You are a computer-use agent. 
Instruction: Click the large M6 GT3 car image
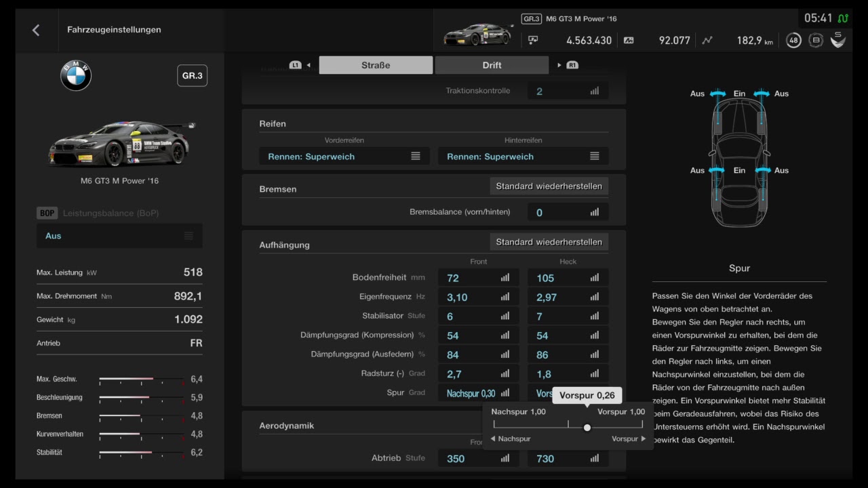pyautogui.click(x=121, y=143)
